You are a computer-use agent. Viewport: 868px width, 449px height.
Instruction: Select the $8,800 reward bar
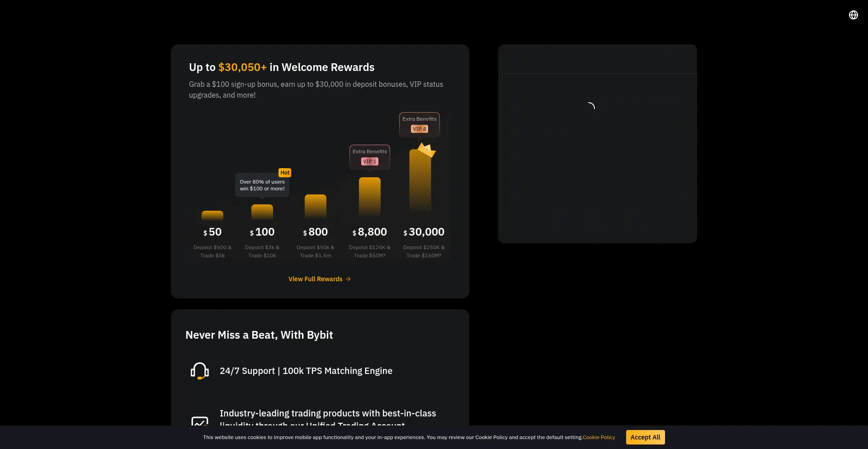(369, 197)
